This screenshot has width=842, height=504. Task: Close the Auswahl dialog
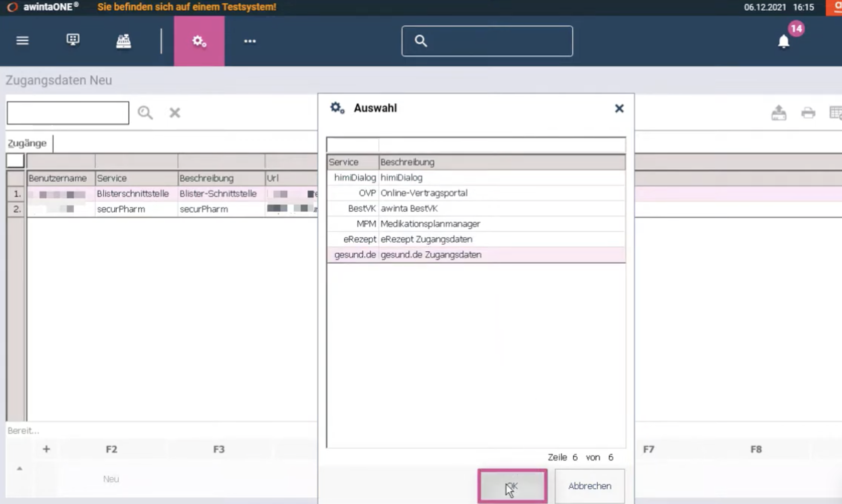[619, 108]
